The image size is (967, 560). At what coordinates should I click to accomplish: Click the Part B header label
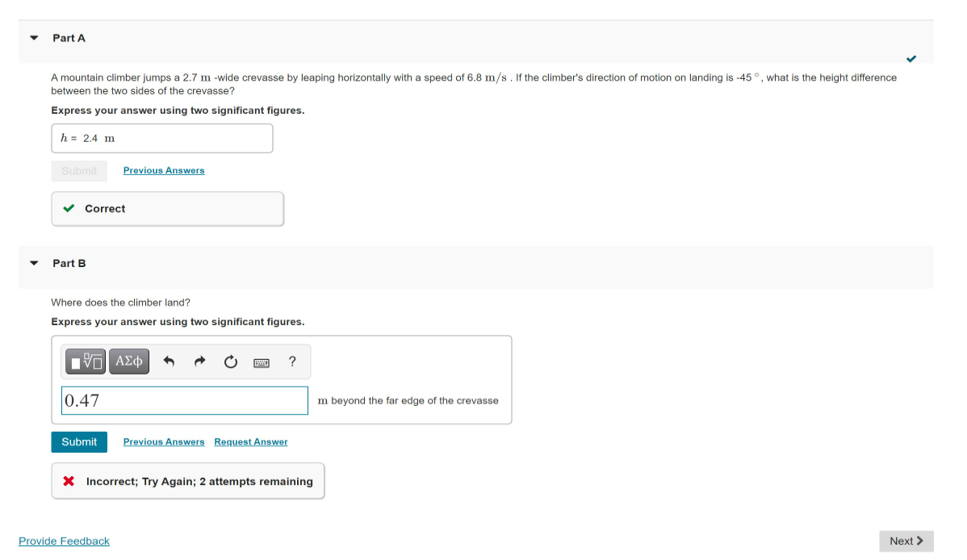(x=69, y=263)
